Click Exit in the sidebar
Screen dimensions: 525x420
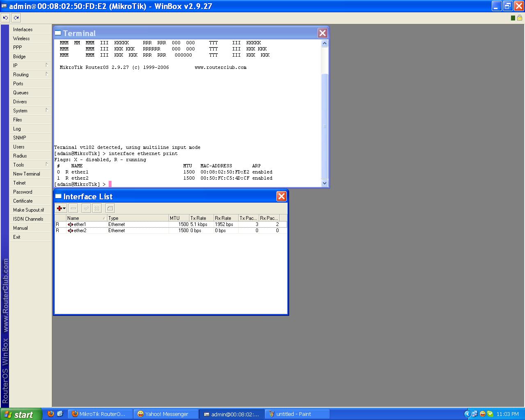click(x=30, y=237)
